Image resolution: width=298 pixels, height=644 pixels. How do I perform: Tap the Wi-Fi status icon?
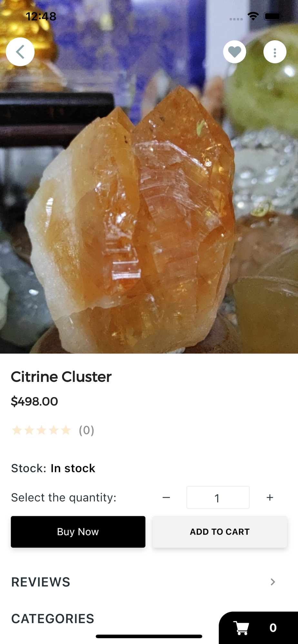coord(253,16)
